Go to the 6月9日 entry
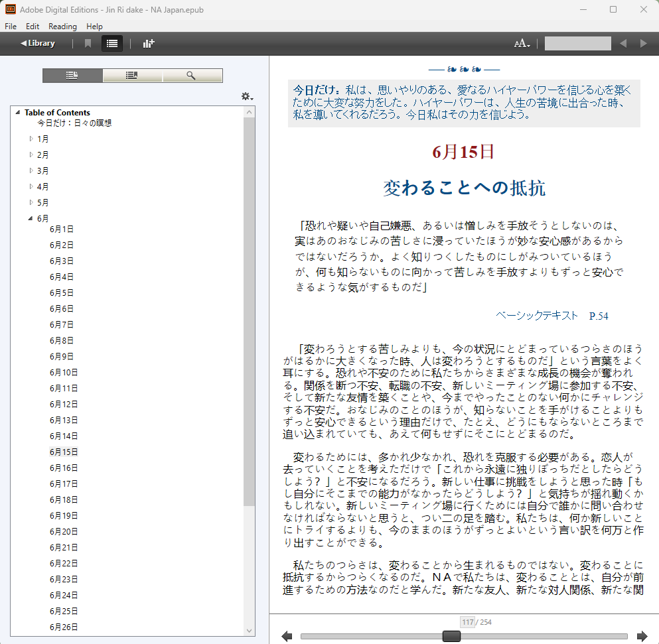 click(x=61, y=357)
